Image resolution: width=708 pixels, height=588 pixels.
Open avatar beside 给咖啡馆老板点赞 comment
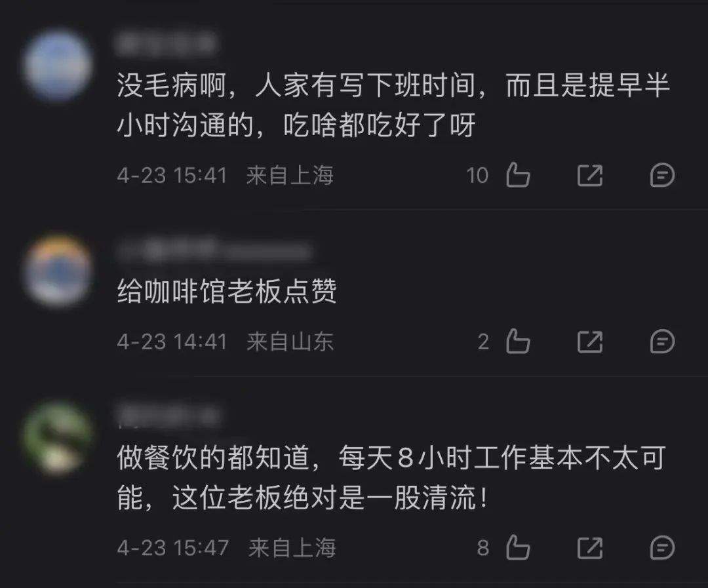click(57, 271)
